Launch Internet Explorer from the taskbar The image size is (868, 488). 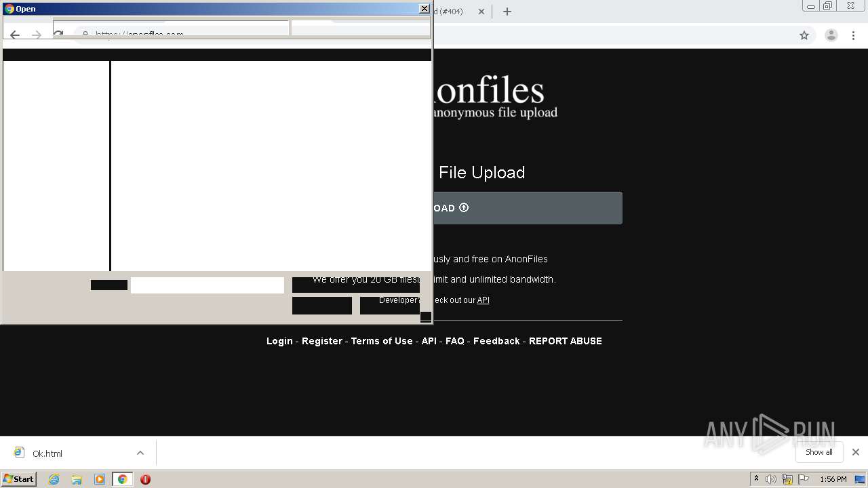(54, 479)
